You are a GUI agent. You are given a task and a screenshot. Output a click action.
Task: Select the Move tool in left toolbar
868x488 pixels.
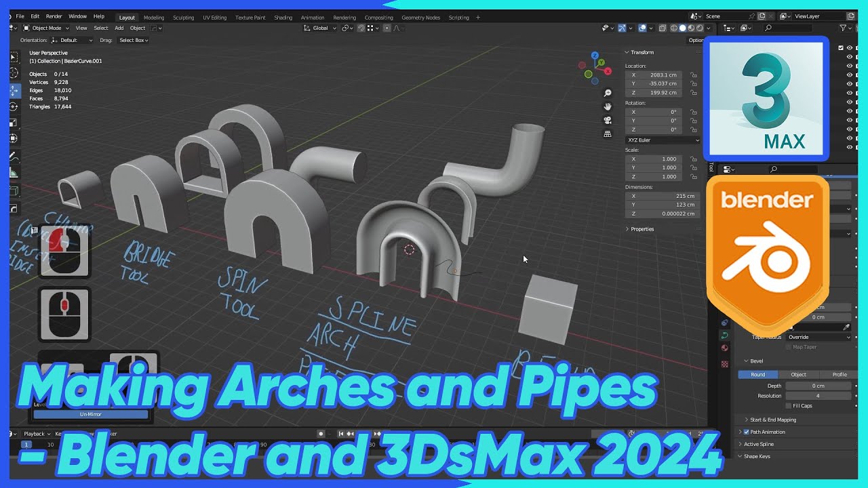tap(14, 89)
